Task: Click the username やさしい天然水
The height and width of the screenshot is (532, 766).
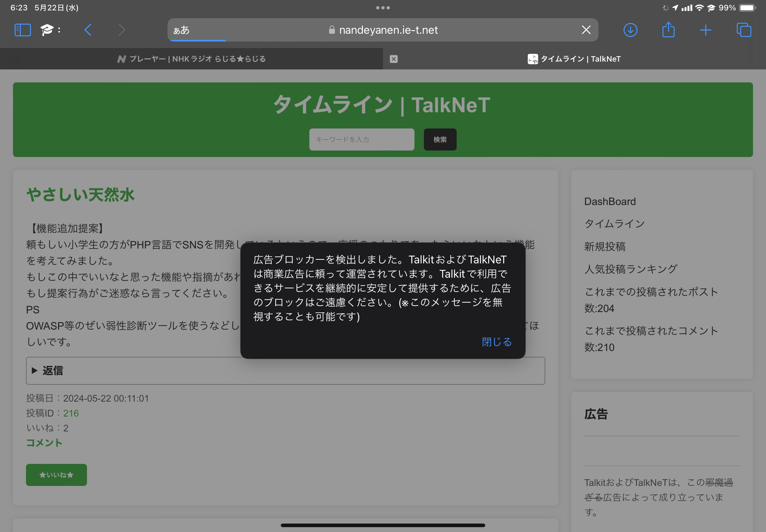Action: [80, 194]
